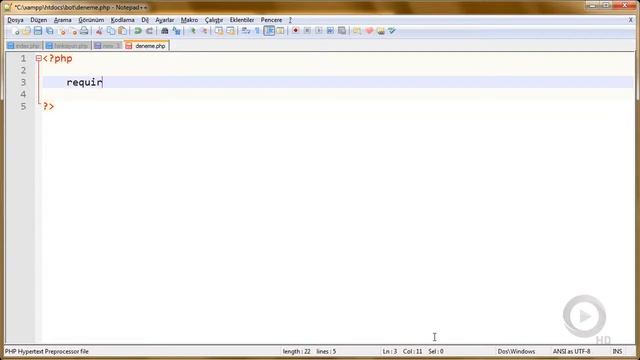Click line number 5 in margin
640x360 pixels.
coord(23,106)
